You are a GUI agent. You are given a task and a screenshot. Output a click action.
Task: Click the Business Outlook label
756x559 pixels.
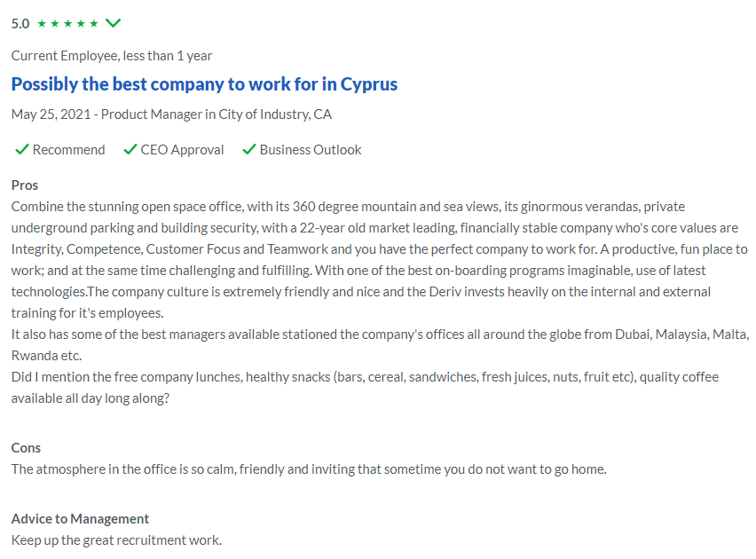[x=311, y=150]
